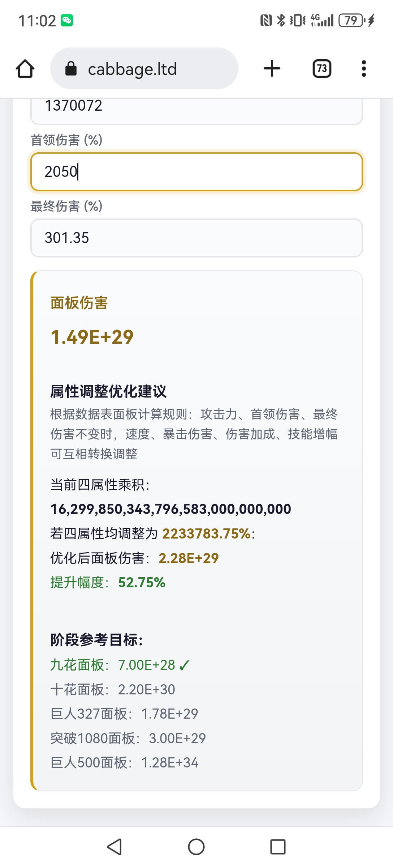
Task: Tap the padlock site security icon
Action: click(x=71, y=68)
